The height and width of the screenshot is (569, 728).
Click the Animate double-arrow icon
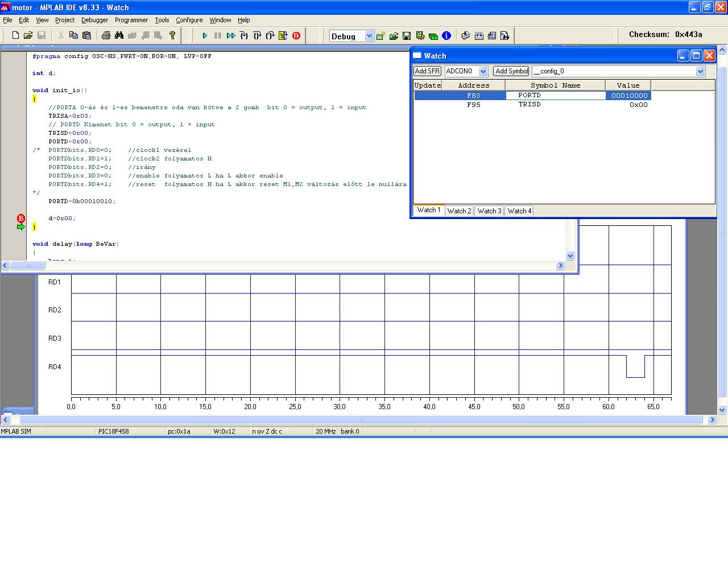[x=230, y=35]
